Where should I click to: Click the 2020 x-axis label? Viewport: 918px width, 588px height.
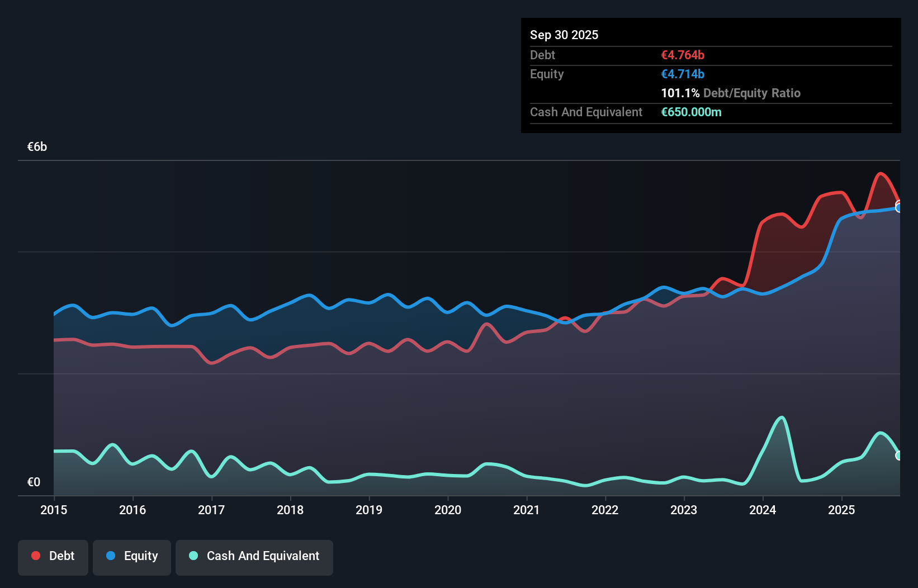[448, 510]
